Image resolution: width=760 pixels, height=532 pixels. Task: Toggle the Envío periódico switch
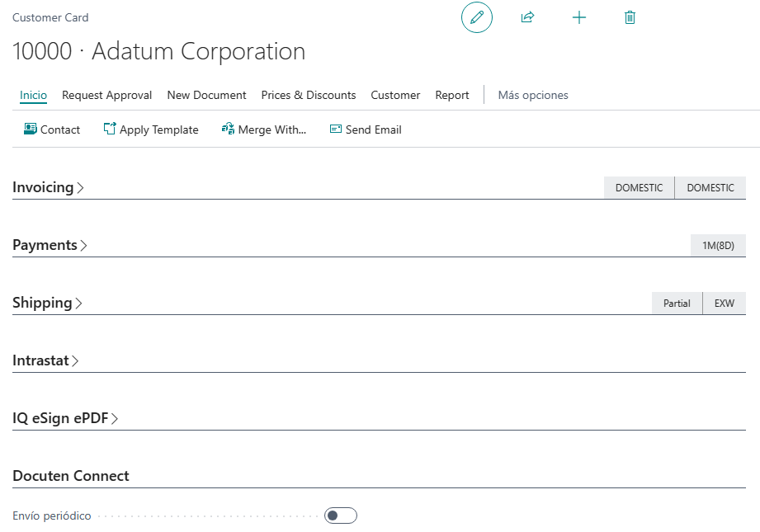point(340,516)
